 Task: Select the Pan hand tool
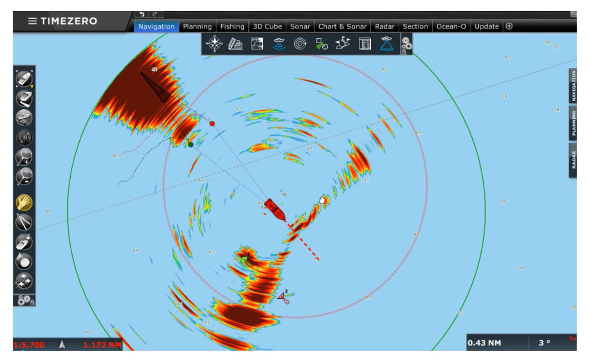24,202
